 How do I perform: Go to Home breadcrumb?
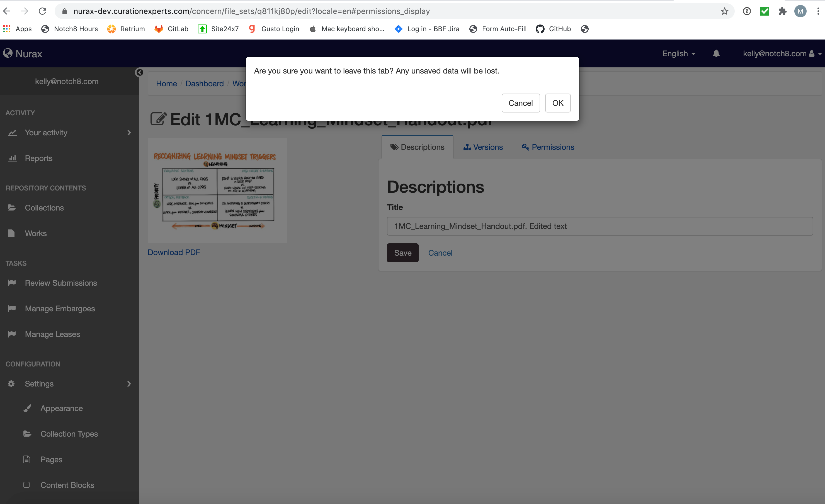pos(166,84)
